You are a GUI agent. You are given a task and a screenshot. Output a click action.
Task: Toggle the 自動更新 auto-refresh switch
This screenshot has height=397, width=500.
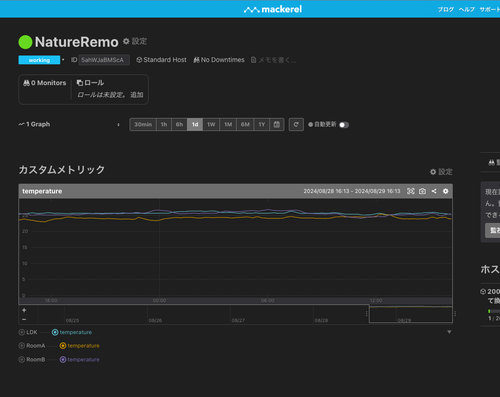coord(344,125)
